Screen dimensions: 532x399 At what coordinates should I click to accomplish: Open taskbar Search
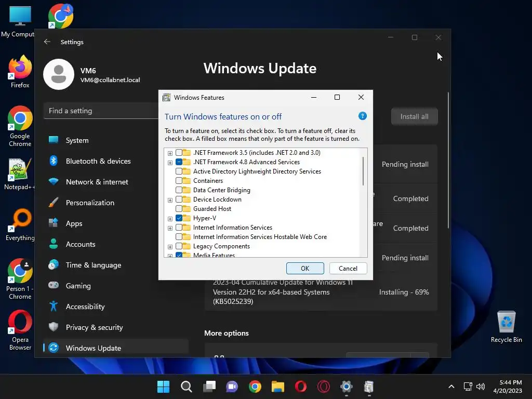(x=187, y=387)
